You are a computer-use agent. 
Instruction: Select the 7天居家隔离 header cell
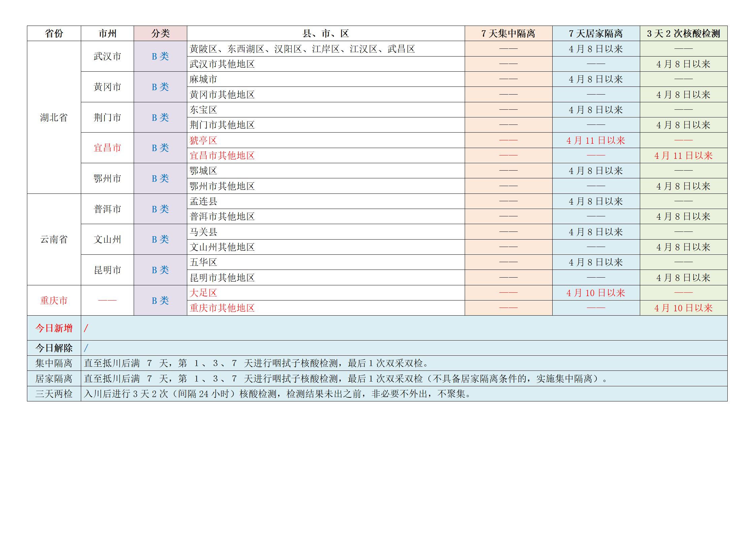596,33
